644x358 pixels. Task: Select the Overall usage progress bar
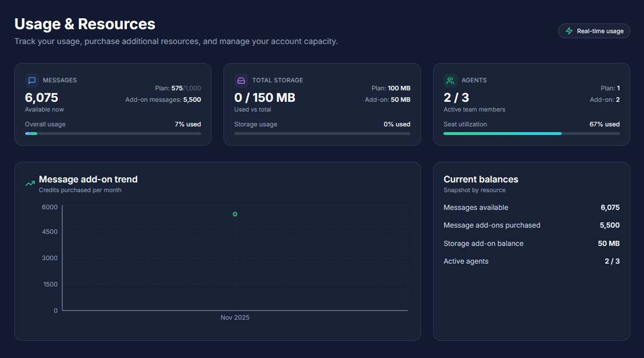click(x=113, y=133)
